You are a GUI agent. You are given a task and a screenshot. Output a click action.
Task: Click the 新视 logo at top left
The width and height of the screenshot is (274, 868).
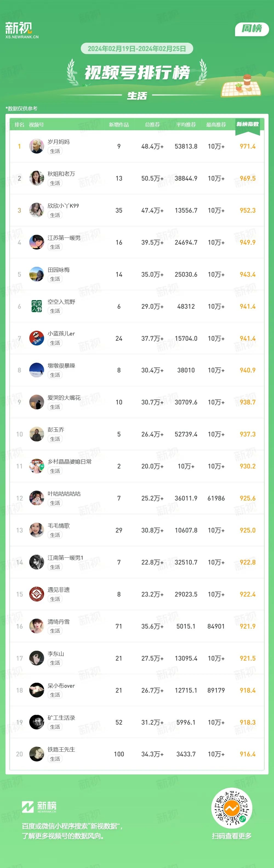22,30
